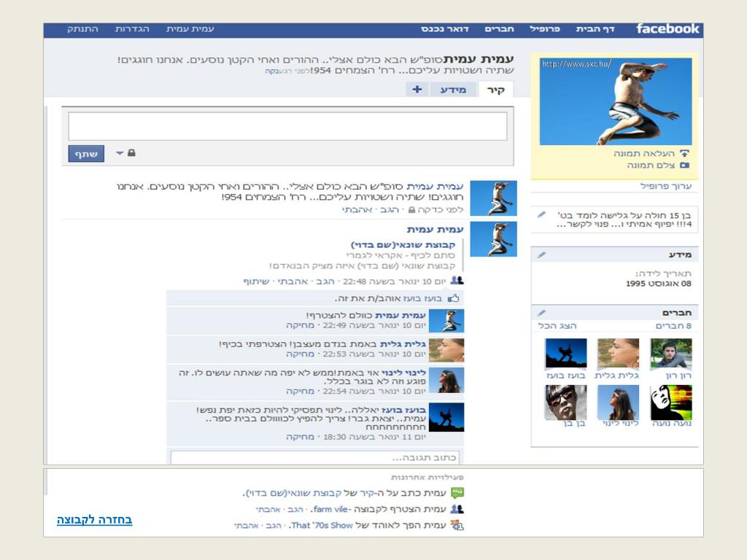Open friend רון רון thumbnail
The image size is (747, 560).
click(671, 353)
